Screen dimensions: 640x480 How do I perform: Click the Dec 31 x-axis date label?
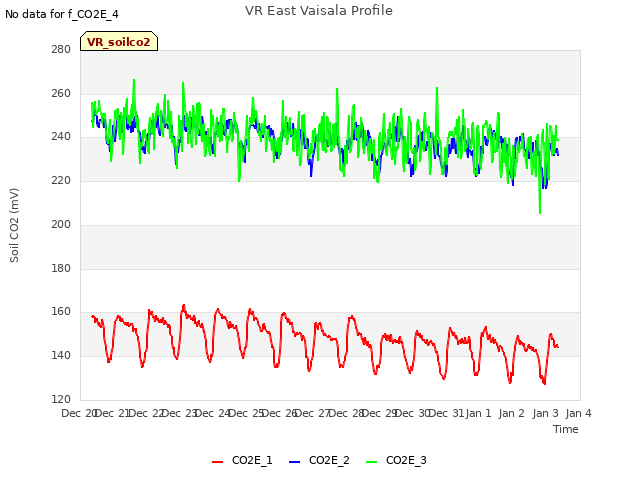[x=447, y=413]
